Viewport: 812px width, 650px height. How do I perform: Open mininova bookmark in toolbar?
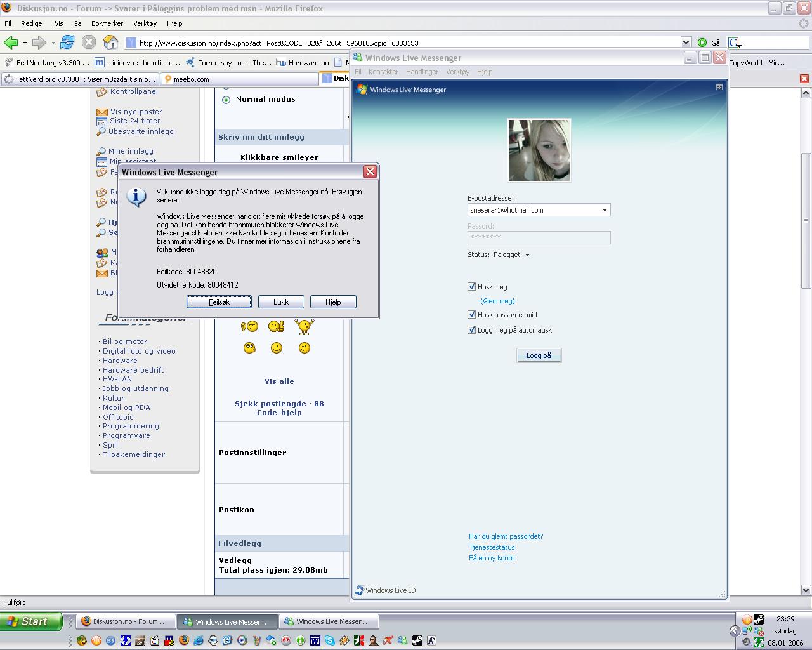coord(138,63)
